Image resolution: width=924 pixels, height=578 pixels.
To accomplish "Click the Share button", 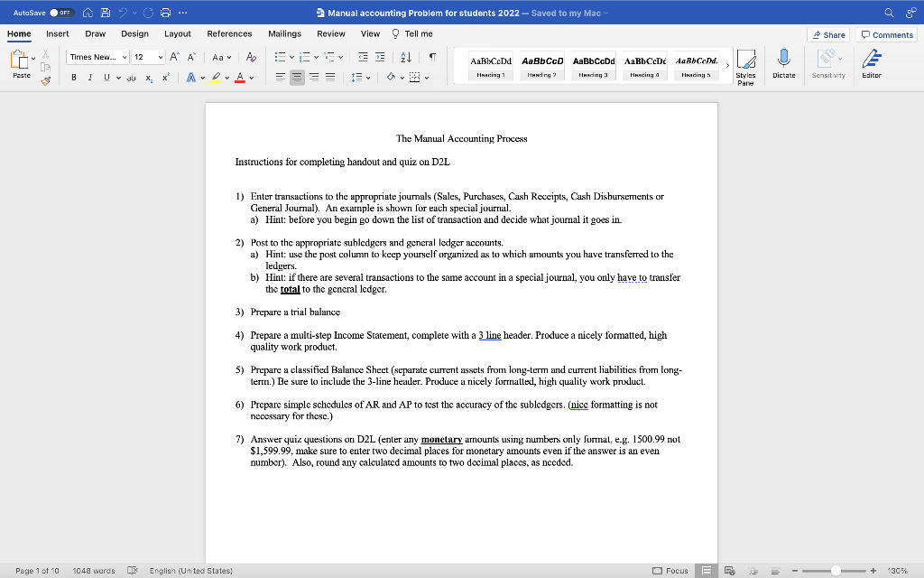I will pyautogui.click(x=827, y=33).
